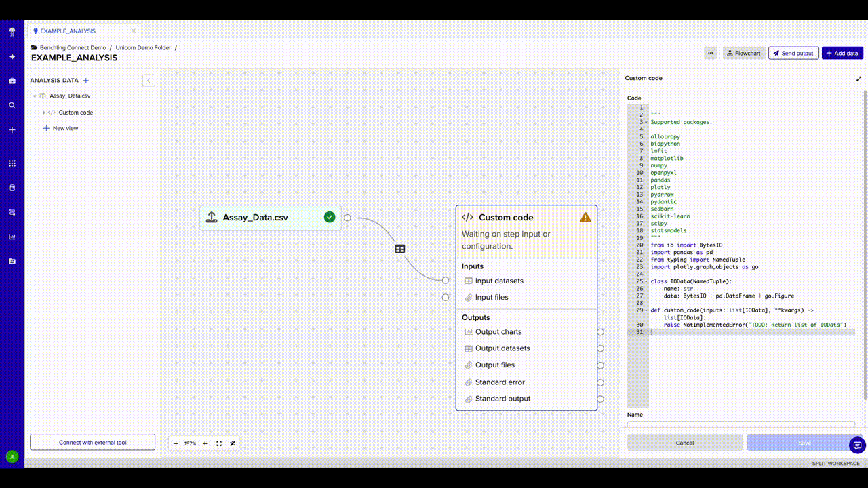This screenshot has height=488, width=868.
Task: Click the fit-to-screen icon in zoom bar
Action: point(219,443)
